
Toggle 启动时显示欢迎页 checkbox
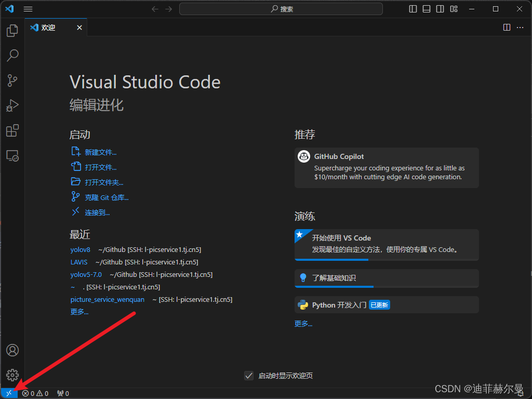249,376
